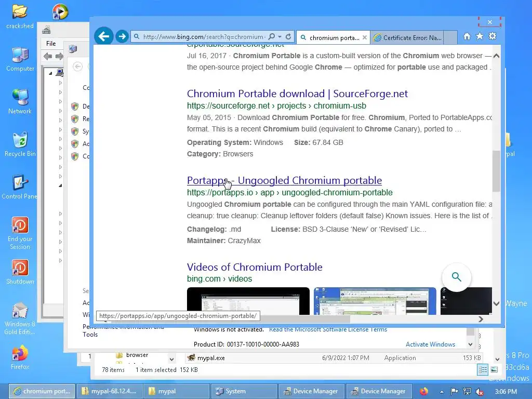Click End your Session shortcut
532x399 pixels.
20,233
